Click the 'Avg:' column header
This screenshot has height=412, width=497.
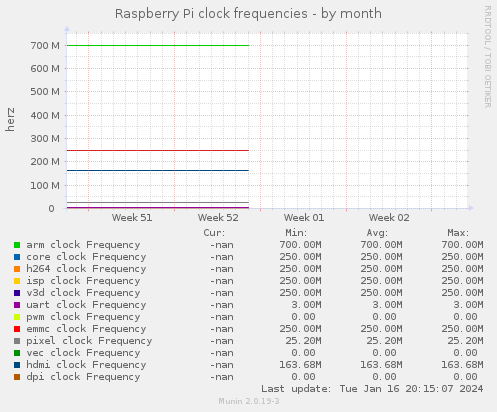pos(377,233)
